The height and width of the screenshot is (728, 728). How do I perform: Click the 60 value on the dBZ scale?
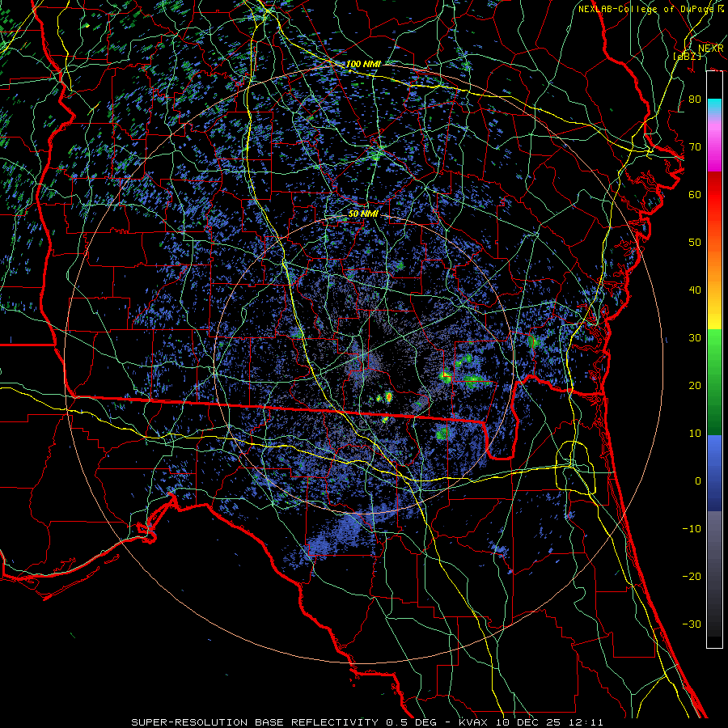click(x=695, y=194)
